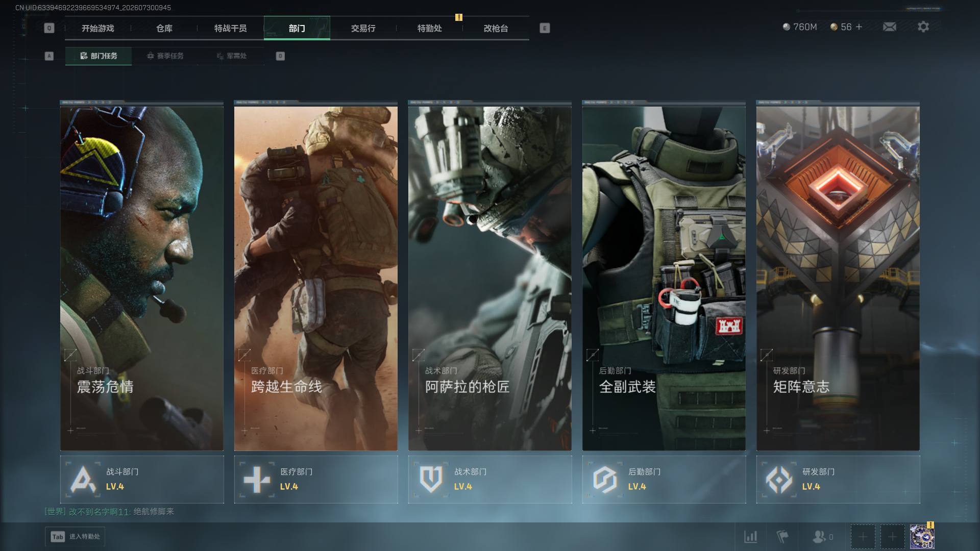Click the Q previous-tab key icon

pos(49,28)
